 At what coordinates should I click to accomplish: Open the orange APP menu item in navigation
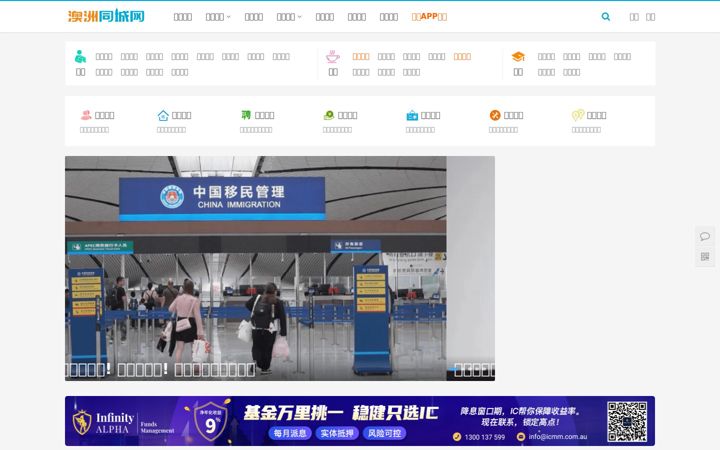[x=429, y=17]
